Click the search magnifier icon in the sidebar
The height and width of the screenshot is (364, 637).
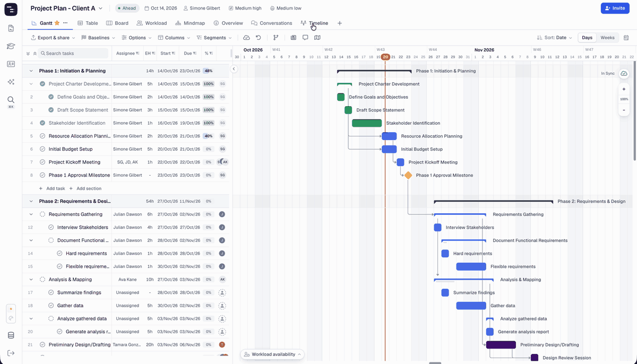tap(11, 100)
